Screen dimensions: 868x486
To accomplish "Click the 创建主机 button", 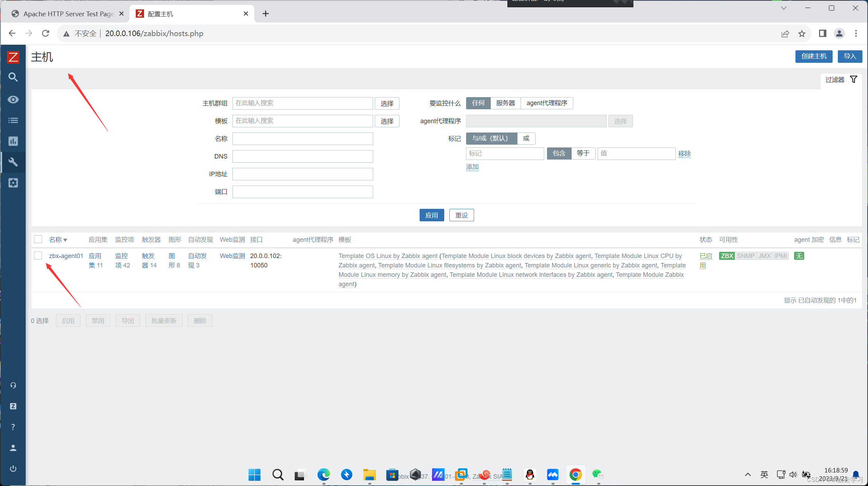I will (x=814, y=57).
